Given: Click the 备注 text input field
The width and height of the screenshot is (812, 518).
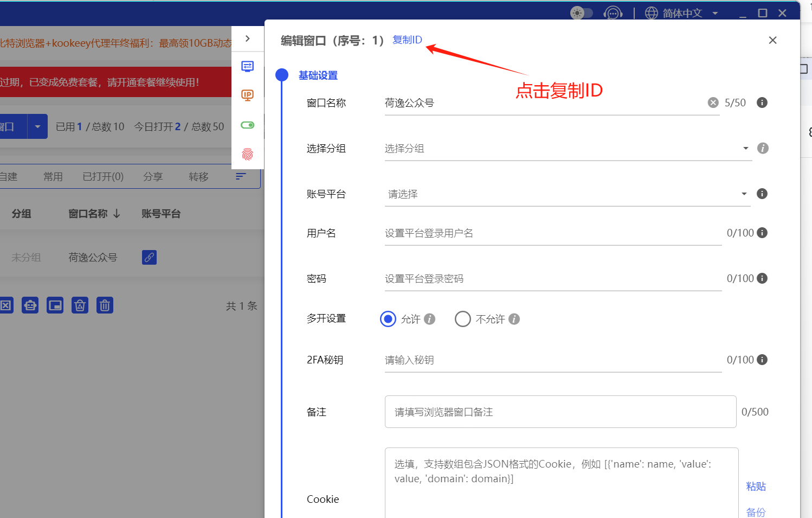Looking at the screenshot, I should point(560,412).
